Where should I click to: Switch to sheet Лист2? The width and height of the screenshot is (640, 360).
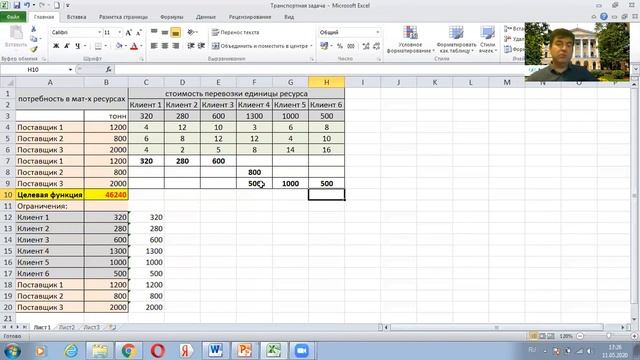tap(67, 327)
